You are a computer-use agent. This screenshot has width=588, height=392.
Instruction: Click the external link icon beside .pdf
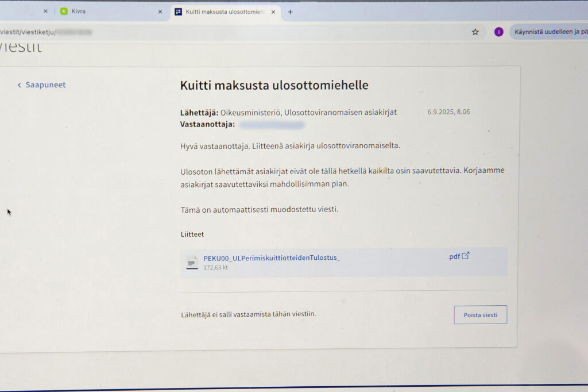point(466,256)
